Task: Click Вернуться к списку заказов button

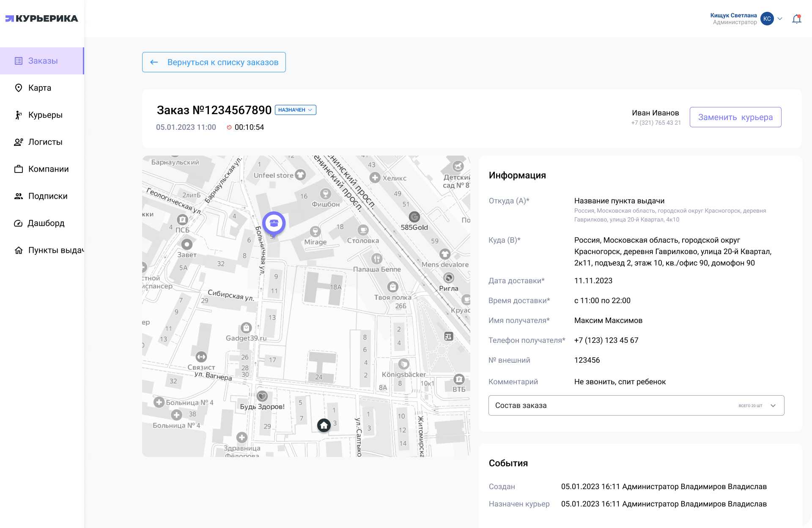Action: click(214, 62)
